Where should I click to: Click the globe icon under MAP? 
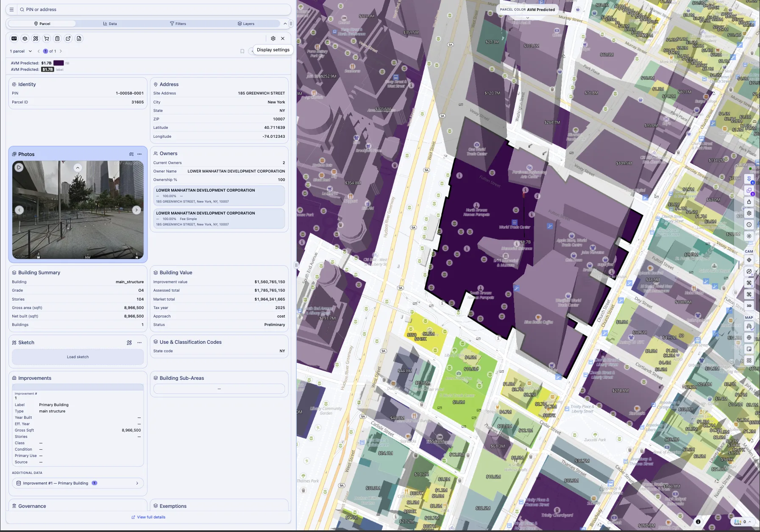[749, 337]
